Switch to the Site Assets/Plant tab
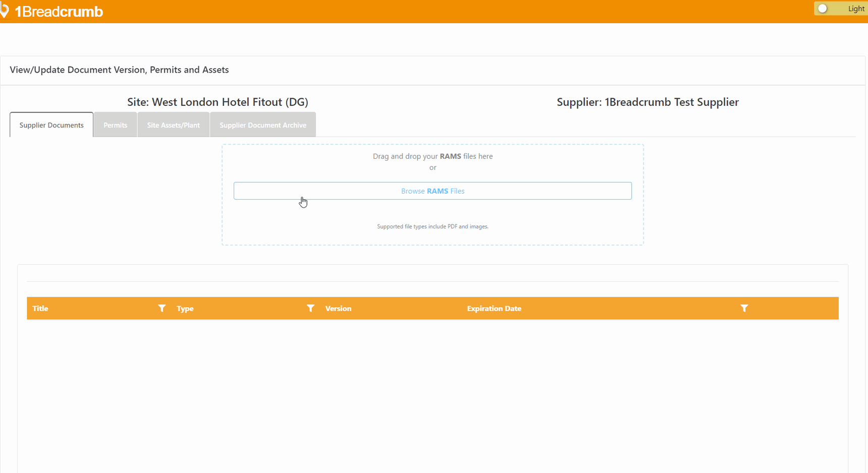 pyautogui.click(x=173, y=125)
